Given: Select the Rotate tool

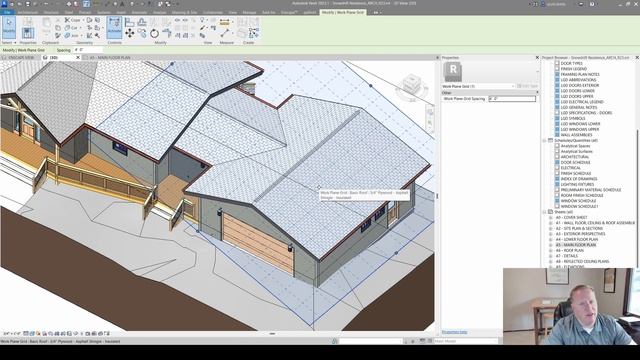Looking at the screenshot, I should [x=154, y=33].
